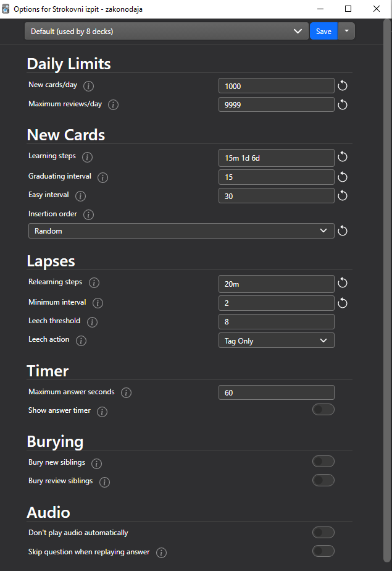Reset Graduating interval to default
Viewport: 392px width, 571px height.
coord(343,177)
